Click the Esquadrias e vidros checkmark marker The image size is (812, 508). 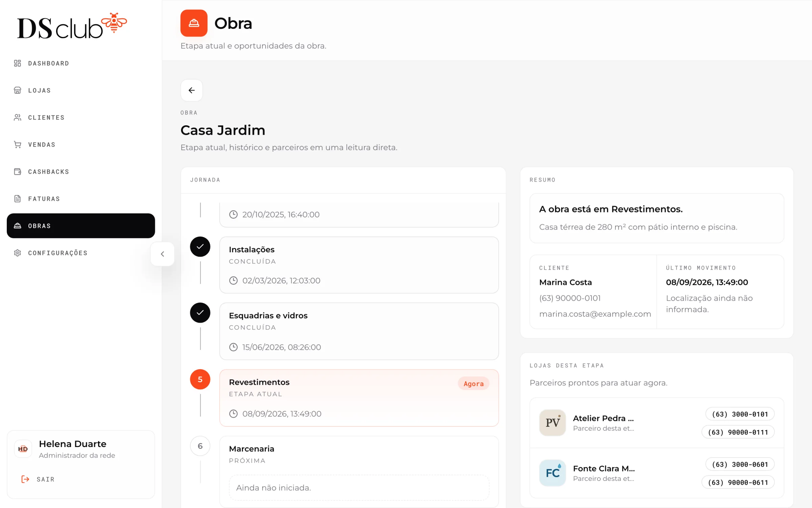[x=200, y=313]
